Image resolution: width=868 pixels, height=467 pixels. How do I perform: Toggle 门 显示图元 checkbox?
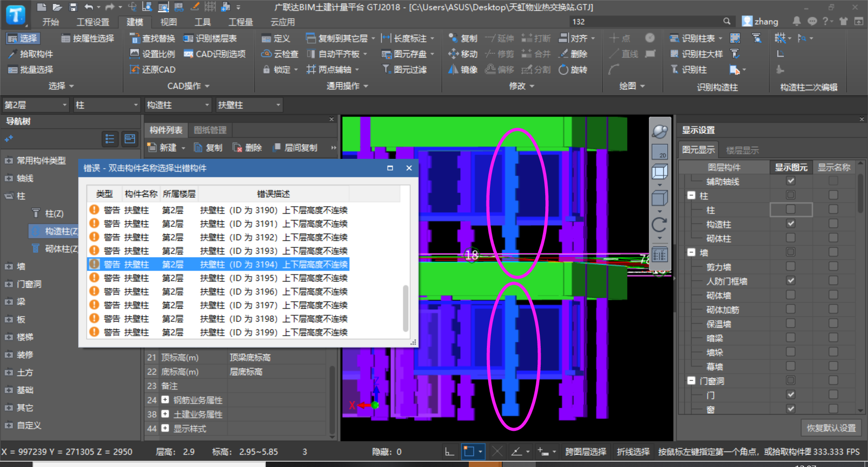point(791,395)
